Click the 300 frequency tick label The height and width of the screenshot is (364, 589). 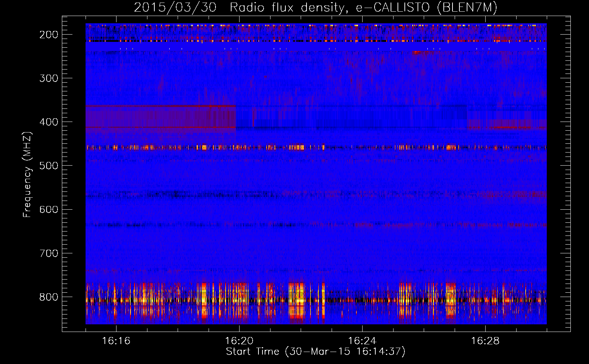[49, 78]
